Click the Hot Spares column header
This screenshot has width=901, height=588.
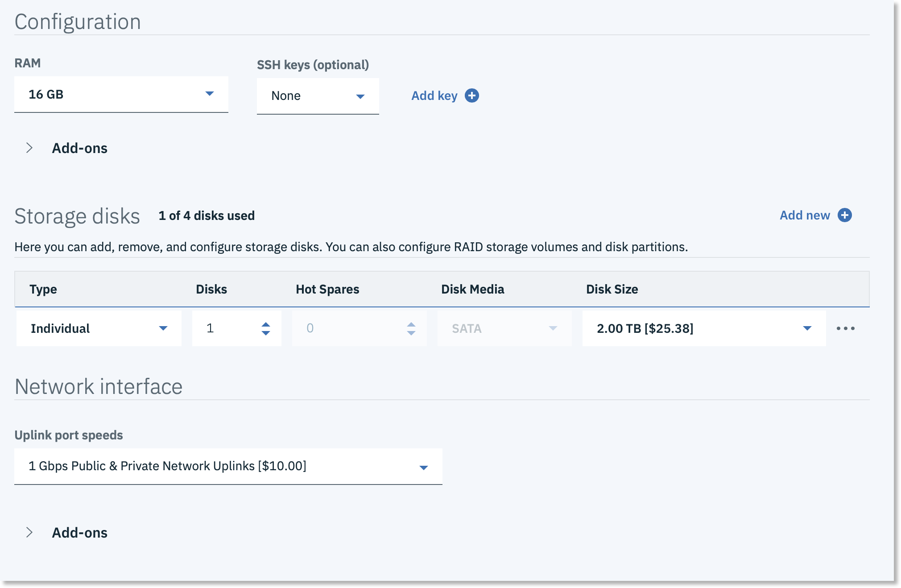[327, 289]
